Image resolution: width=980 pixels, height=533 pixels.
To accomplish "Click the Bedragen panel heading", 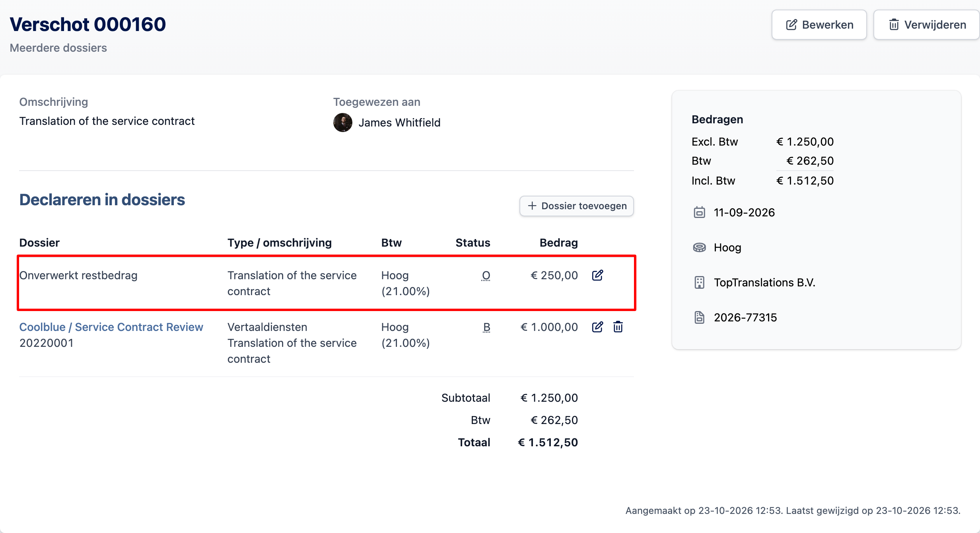I will click(717, 119).
